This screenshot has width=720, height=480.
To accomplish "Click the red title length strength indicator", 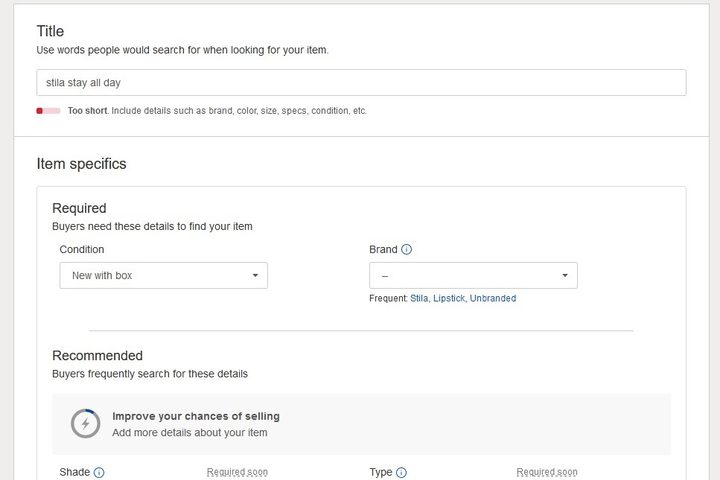I will point(48,111).
